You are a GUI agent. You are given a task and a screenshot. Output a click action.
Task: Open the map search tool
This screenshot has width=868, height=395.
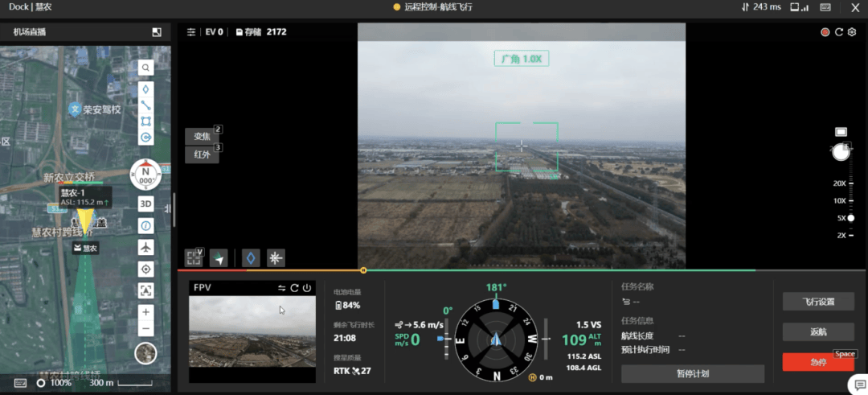pyautogui.click(x=145, y=68)
